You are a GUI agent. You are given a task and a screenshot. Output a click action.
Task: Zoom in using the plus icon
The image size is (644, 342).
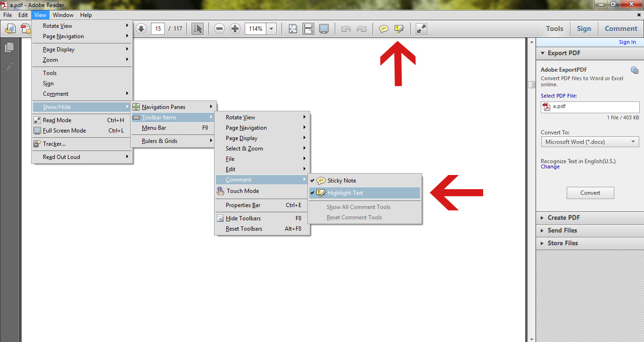pos(235,28)
